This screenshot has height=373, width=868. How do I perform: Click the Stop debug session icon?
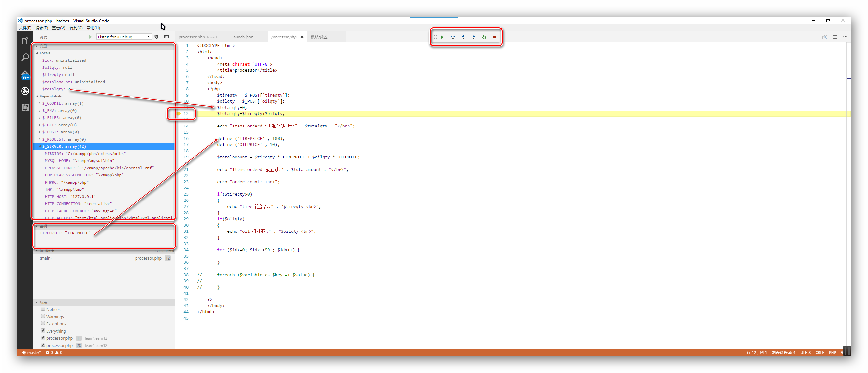pos(494,37)
